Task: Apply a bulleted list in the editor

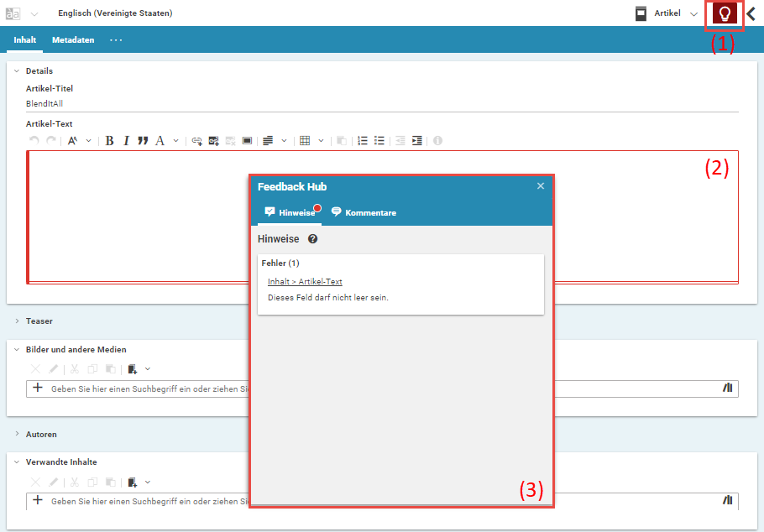Action: (x=380, y=140)
